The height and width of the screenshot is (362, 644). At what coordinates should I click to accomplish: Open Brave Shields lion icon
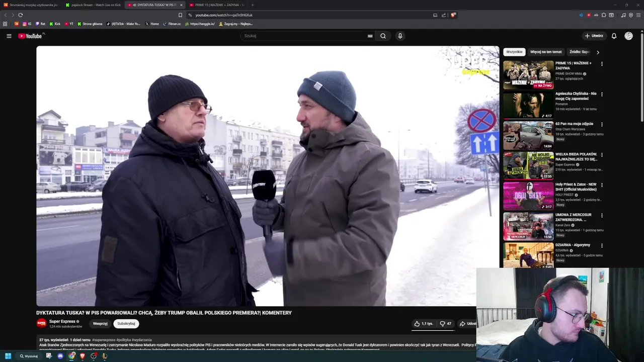tap(453, 15)
